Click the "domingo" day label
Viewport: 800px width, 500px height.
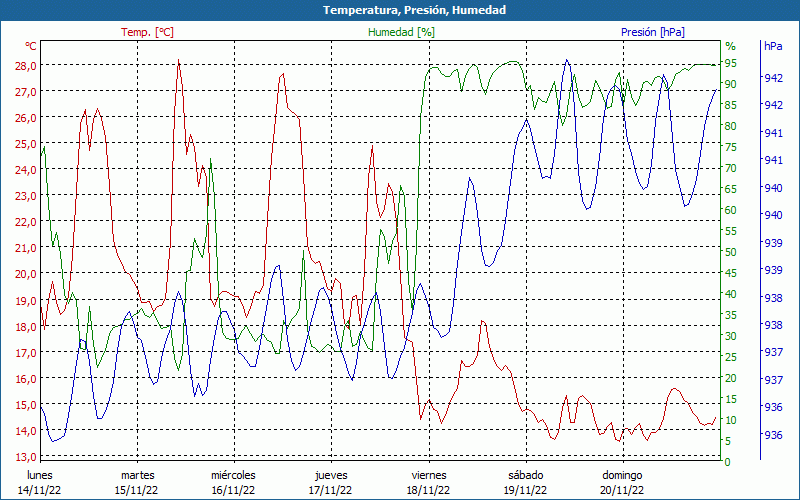[x=622, y=476]
